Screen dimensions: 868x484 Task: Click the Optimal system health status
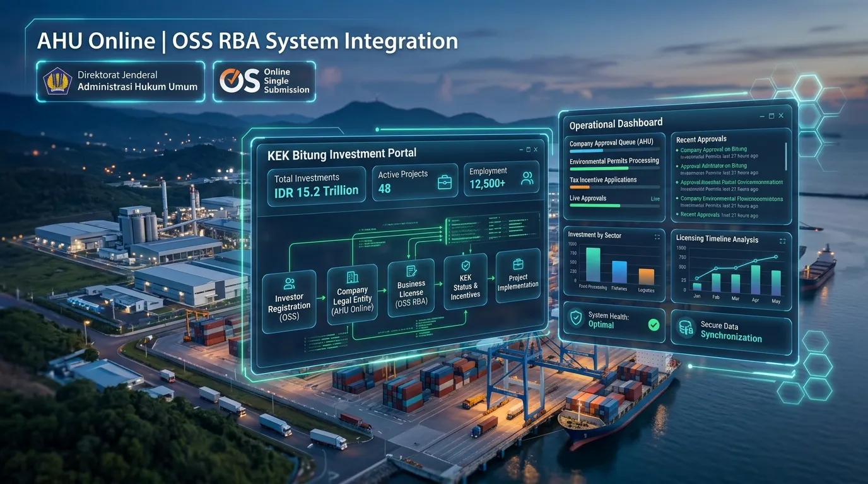pos(601,325)
